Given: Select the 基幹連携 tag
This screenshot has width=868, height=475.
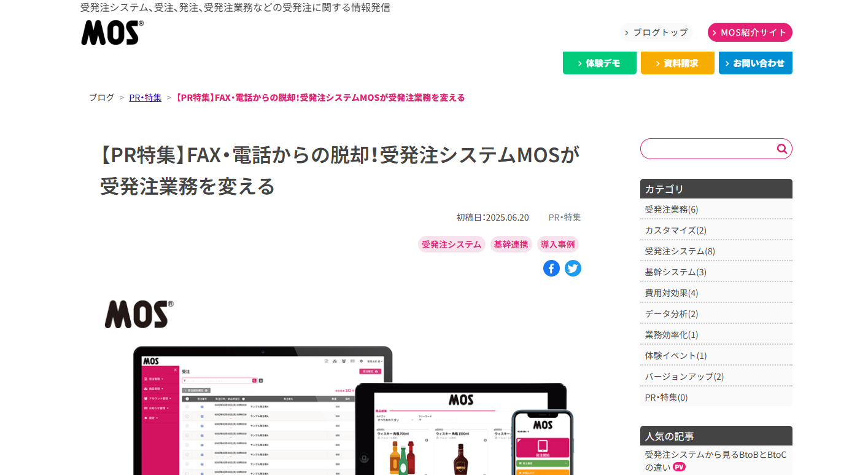Looking at the screenshot, I should click(511, 244).
